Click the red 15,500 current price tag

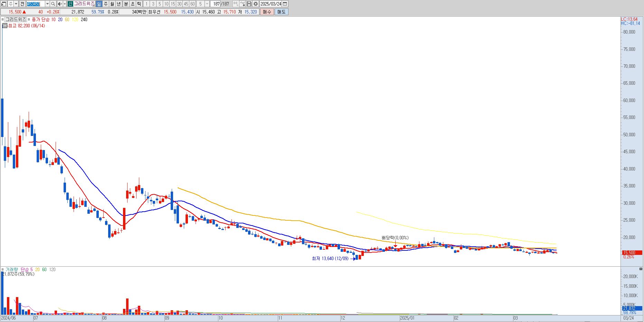[632, 253]
